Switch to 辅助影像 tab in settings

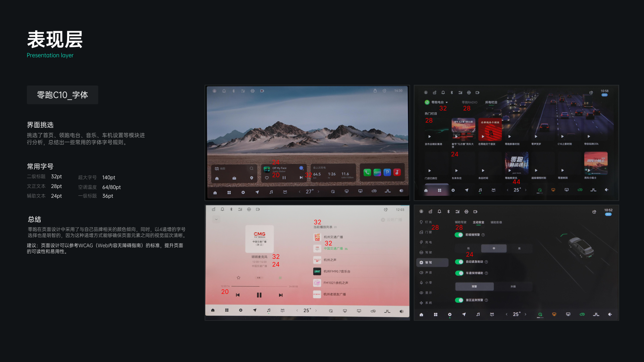pos(496,222)
